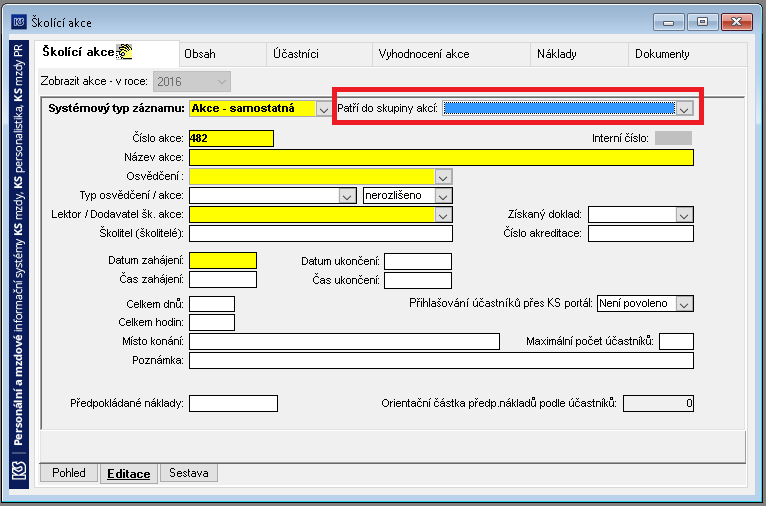Maximize the Školící akce window

(x=702, y=22)
